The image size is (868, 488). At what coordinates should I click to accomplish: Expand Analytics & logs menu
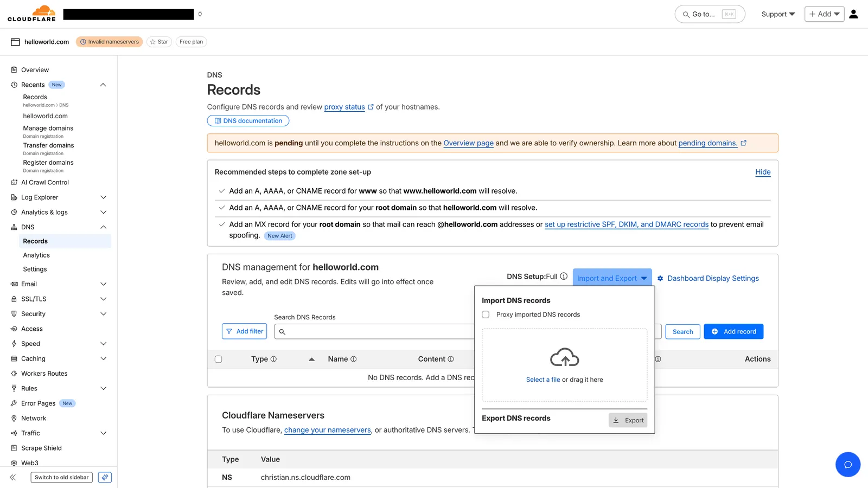coord(103,213)
